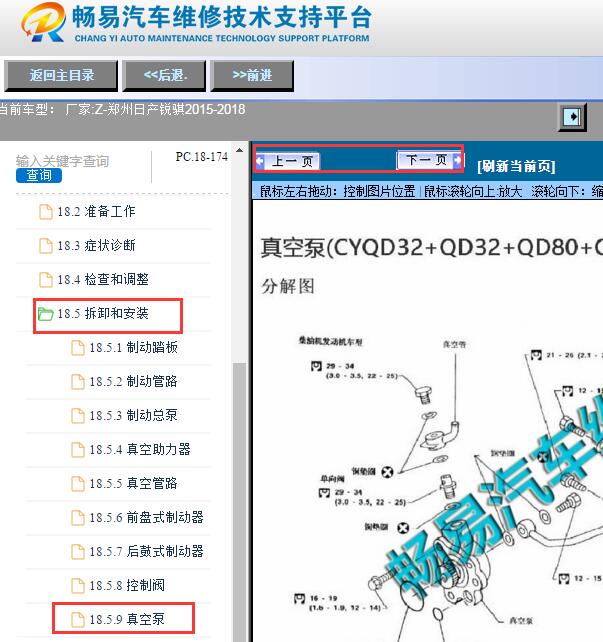Select 18.5.9 真空泵 tree item

(127, 619)
